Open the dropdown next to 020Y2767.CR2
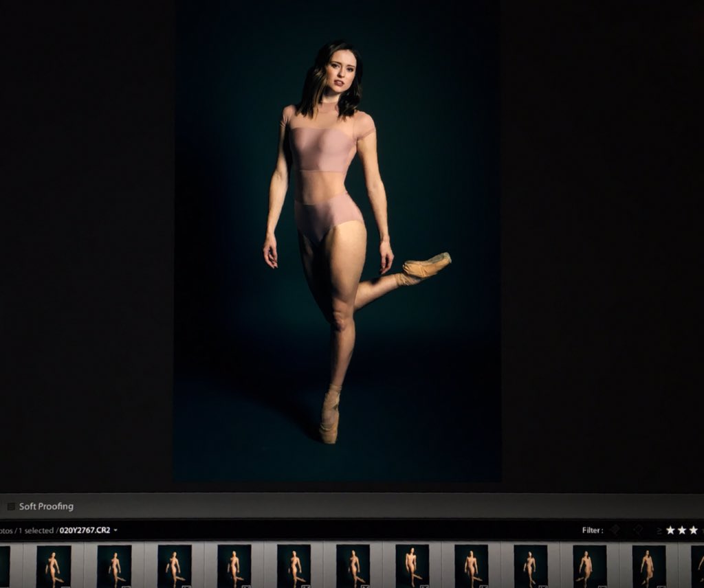This screenshot has height=588, width=704. coord(115,530)
